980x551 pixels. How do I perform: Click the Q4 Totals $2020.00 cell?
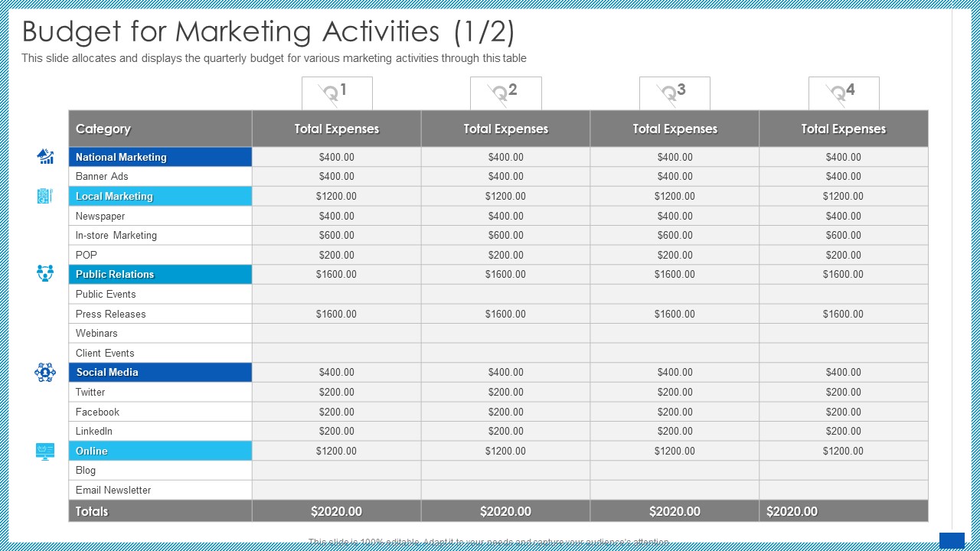844,511
